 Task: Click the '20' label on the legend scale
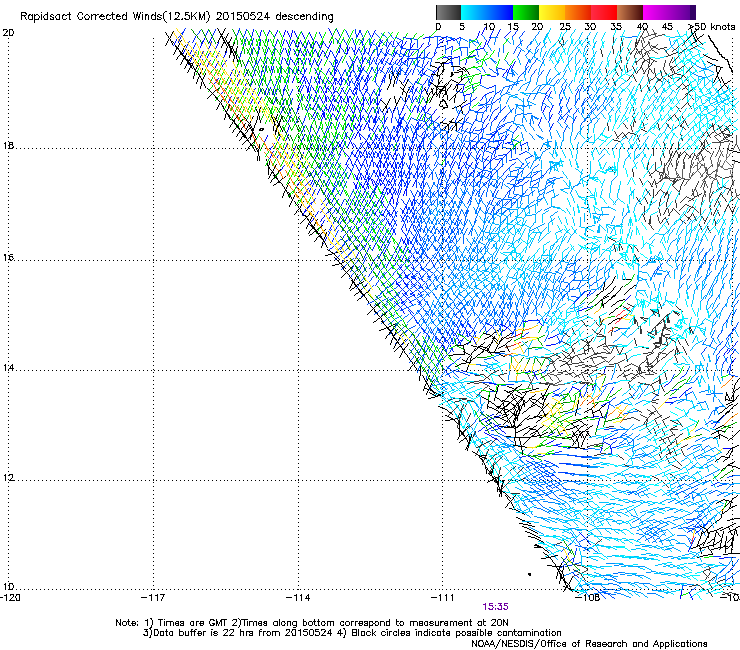point(537,27)
